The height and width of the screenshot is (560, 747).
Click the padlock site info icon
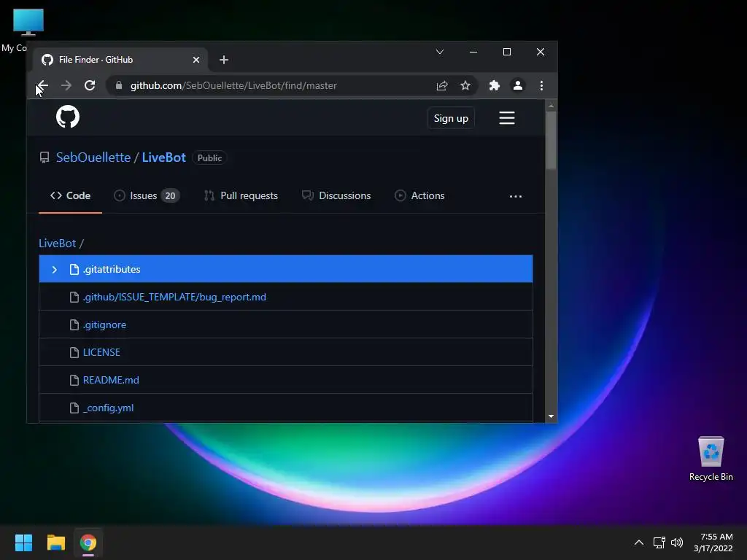119,85
